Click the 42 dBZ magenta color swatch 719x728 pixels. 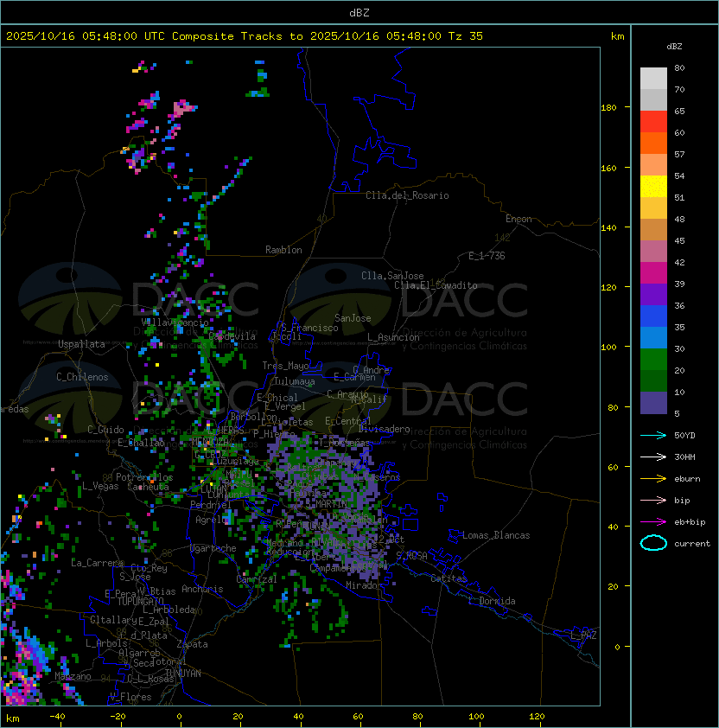(x=653, y=272)
